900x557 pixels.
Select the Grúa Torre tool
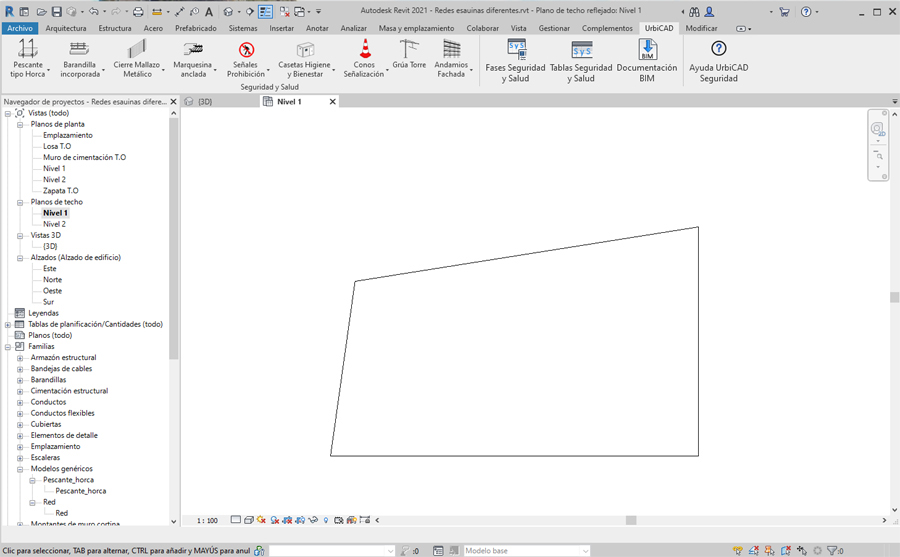pos(409,54)
